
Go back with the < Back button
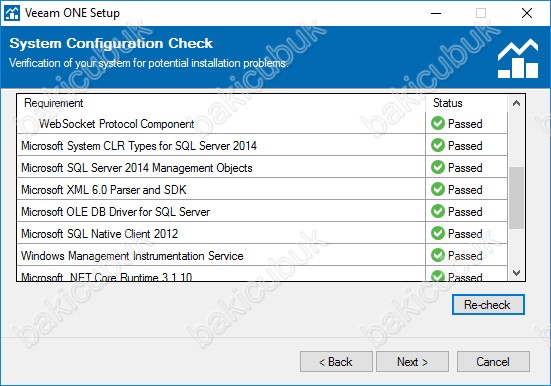click(336, 361)
